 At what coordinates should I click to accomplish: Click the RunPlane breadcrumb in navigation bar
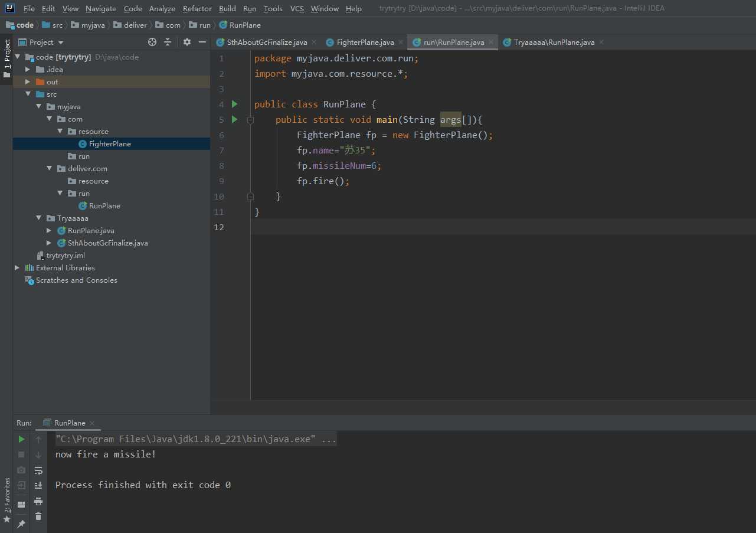[240, 25]
